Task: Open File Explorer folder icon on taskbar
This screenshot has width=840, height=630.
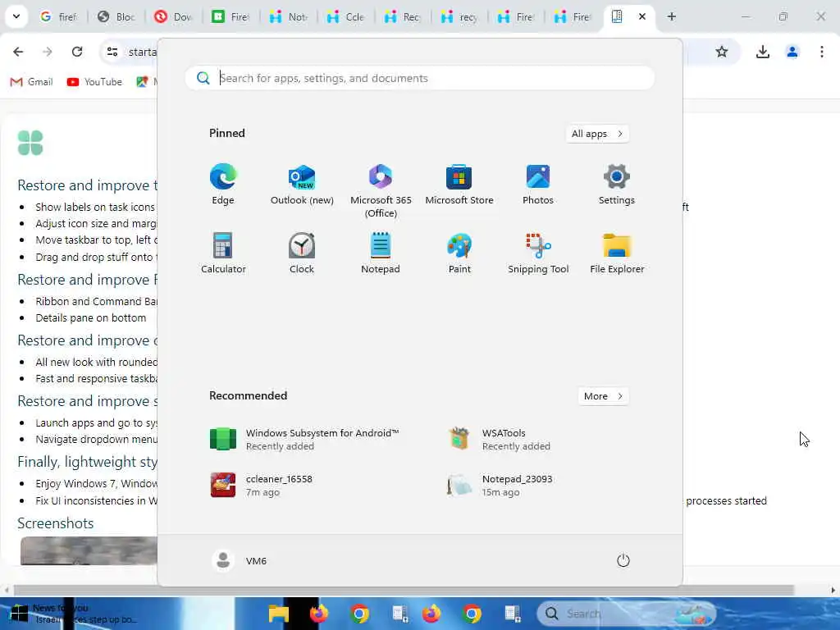Action: pyautogui.click(x=279, y=614)
